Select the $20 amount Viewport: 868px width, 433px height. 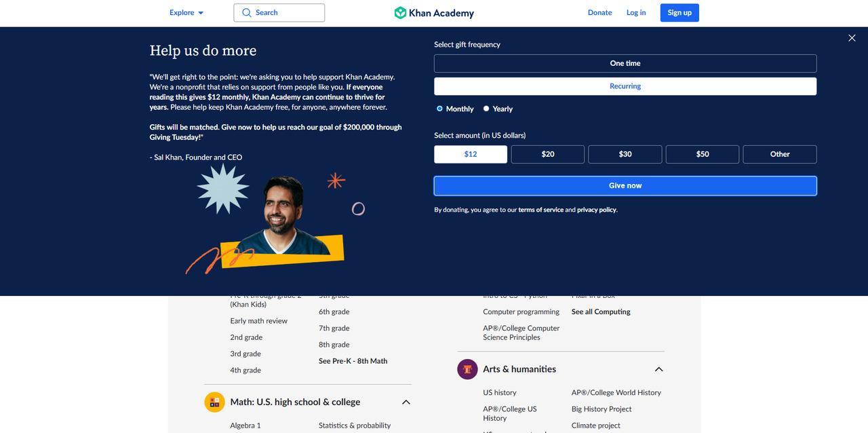[548, 154]
